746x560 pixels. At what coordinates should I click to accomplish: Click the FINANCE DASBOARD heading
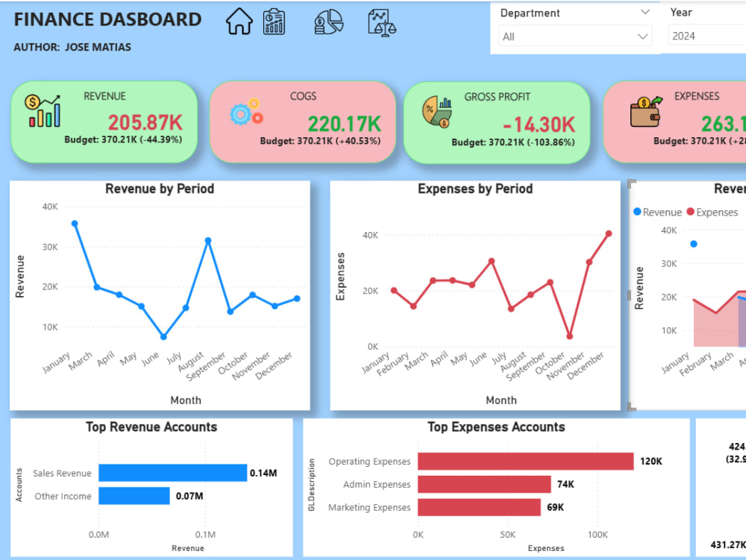[x=107, y=19]
